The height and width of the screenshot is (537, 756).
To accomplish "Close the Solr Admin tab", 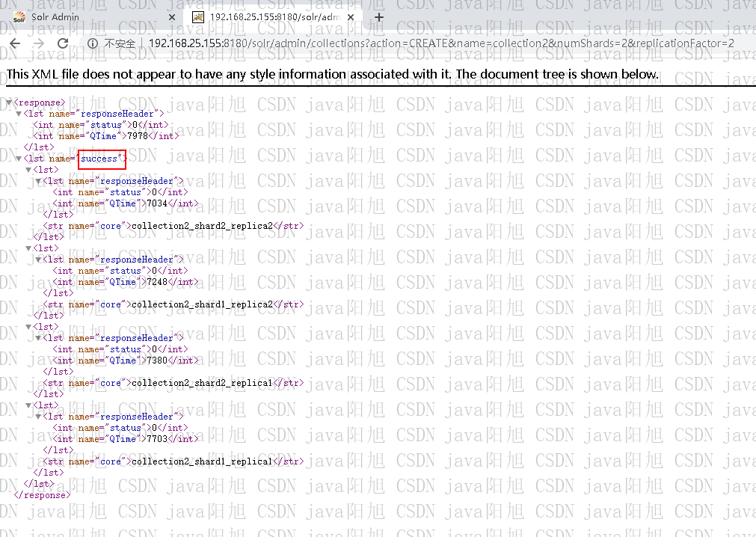I will [x=172, y=17].
